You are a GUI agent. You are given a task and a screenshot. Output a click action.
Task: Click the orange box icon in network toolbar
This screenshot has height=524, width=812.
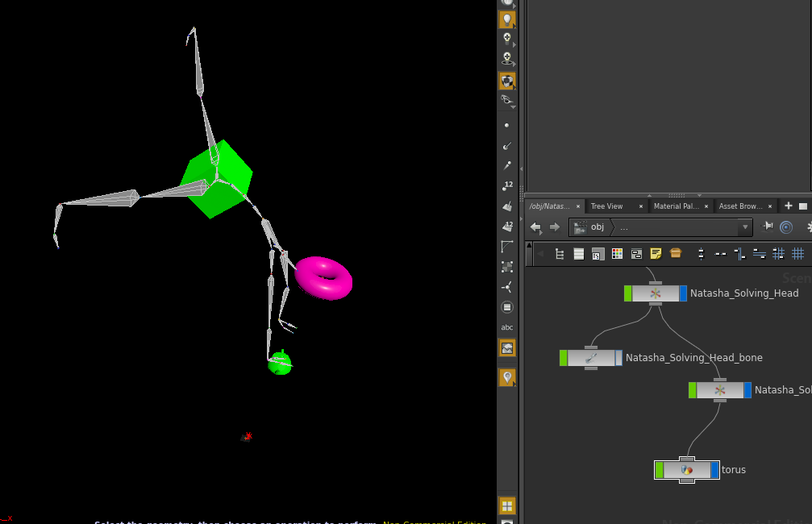click(x=676, y=254)
